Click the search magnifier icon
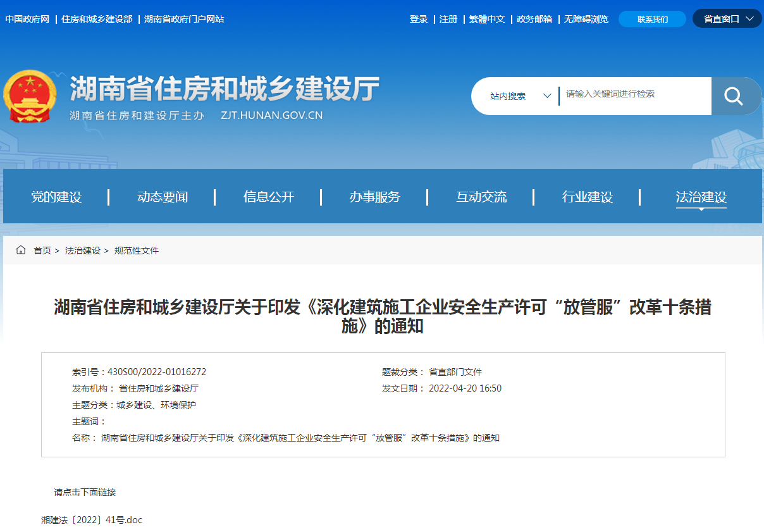 734,96
